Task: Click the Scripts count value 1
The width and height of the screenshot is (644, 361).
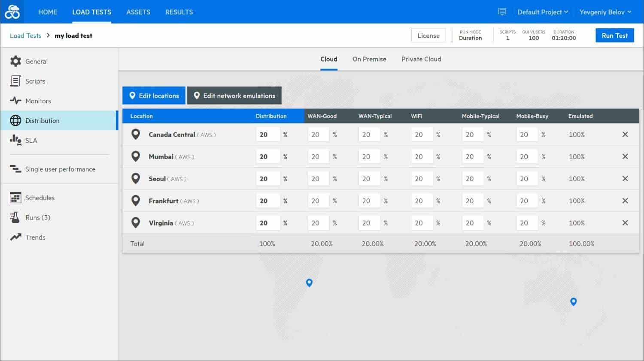Action: 507,38
